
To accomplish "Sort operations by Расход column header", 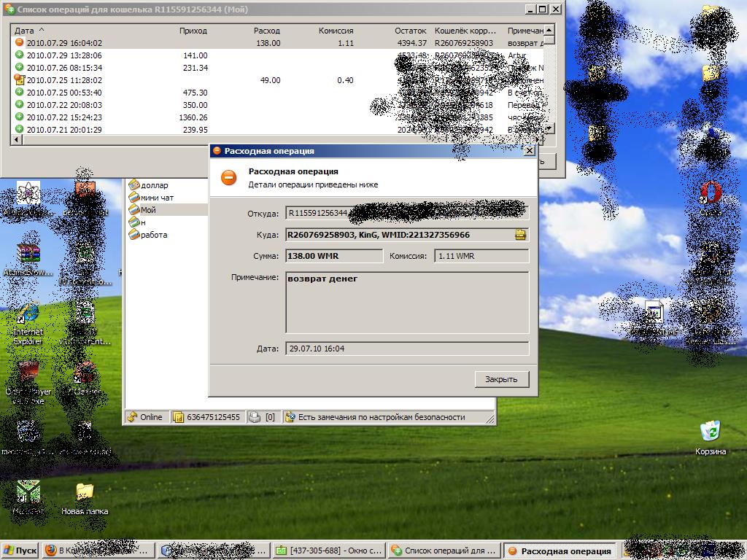I will [267, 31].
